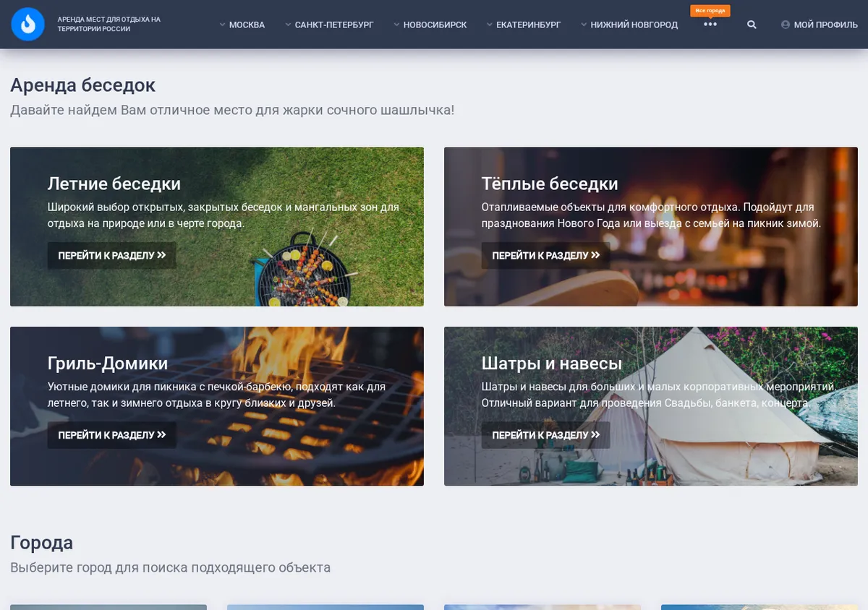
Task: Click the orange 'Все города' badge
Action: [710, 11]
